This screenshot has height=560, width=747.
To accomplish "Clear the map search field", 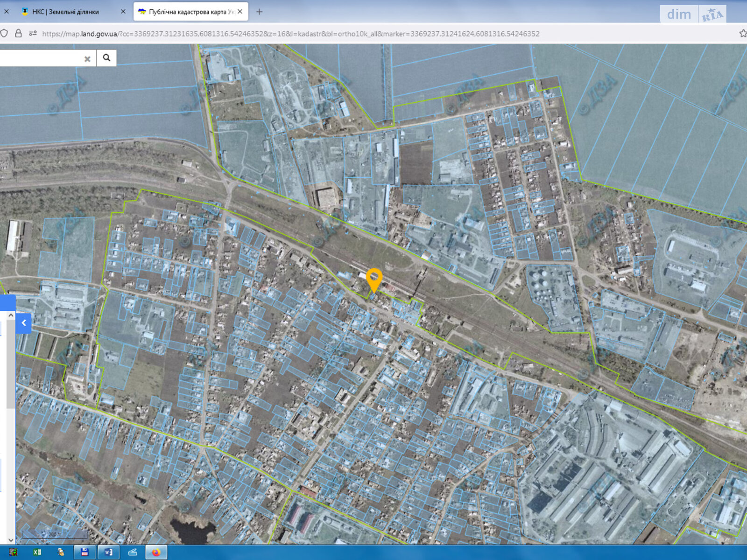I will click(x=87, y=59).
